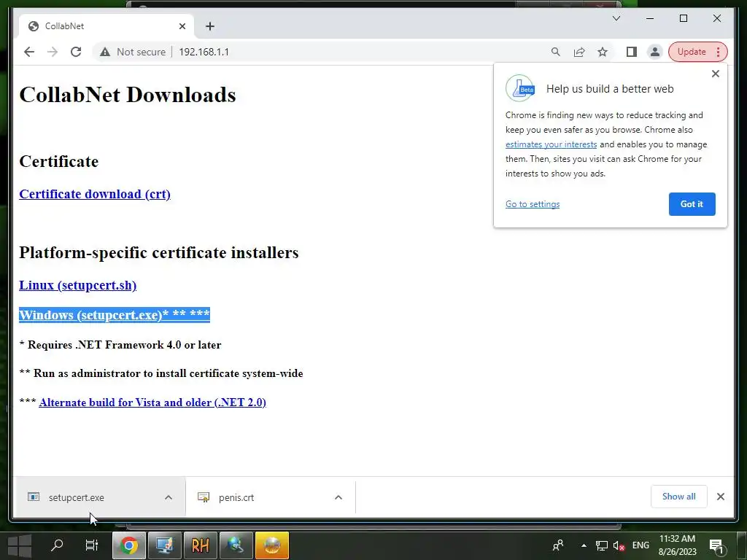This screenshot has height=560, width=747.
Task: Click the computer monitor taskbar app
Action: 164,545
